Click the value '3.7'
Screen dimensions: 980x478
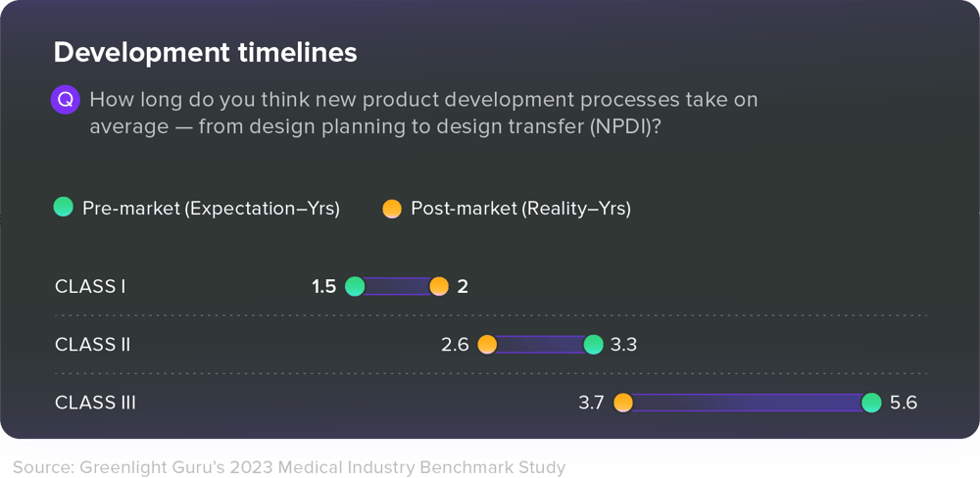(591, 403)
